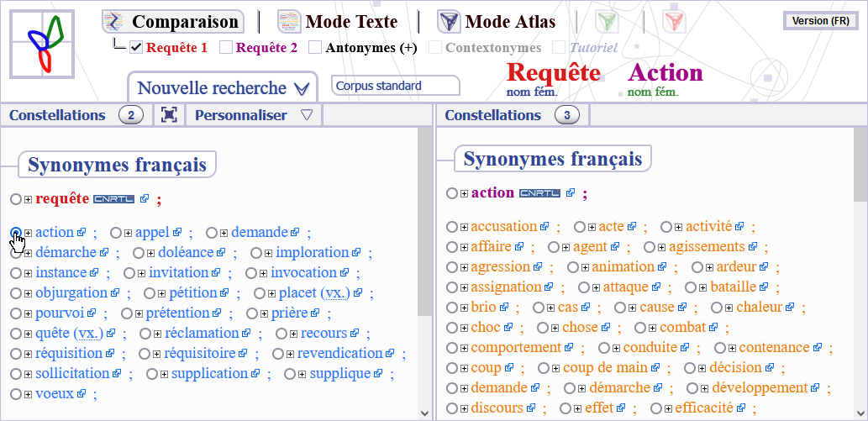Switch to the Comparaison mode tab
Viewport: 868px width, 421px height.
[173, 22]
